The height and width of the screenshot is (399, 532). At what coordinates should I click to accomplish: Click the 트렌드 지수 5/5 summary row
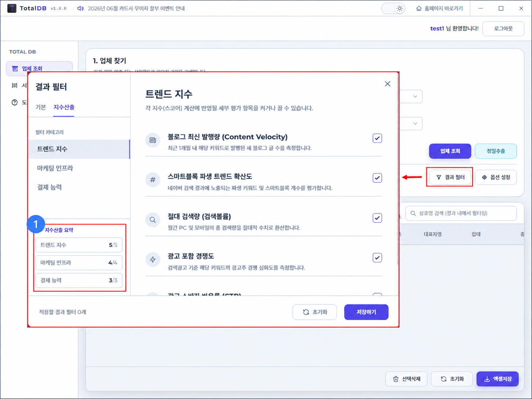79,245
